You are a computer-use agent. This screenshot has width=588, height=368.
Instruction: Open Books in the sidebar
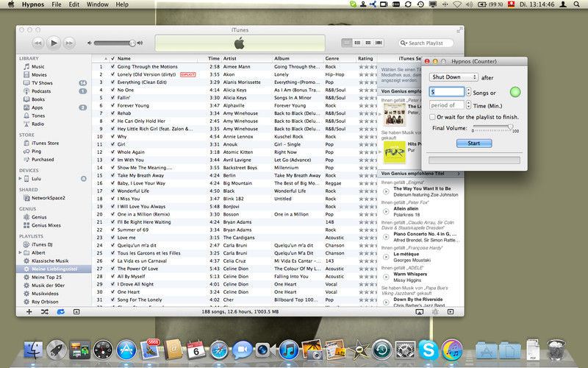coord(38,99)
